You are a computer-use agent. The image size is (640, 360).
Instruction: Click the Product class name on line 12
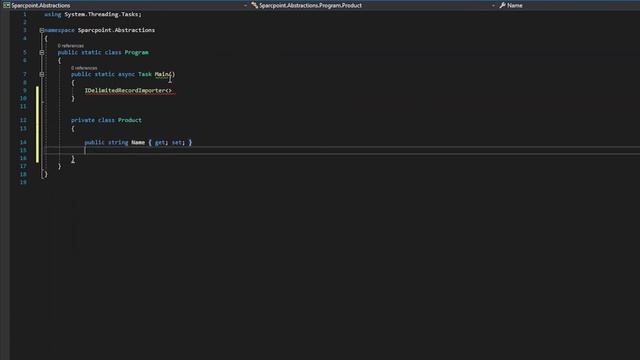(130, 120)
